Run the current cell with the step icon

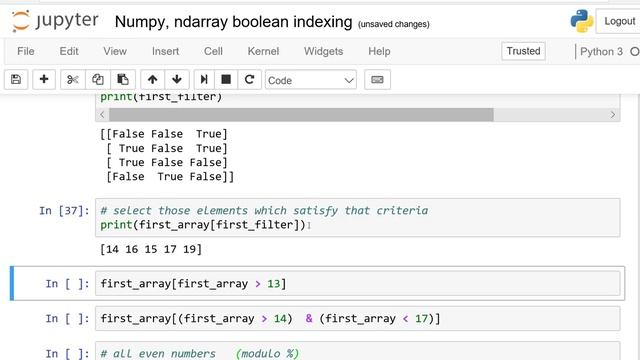coord(204,80)
